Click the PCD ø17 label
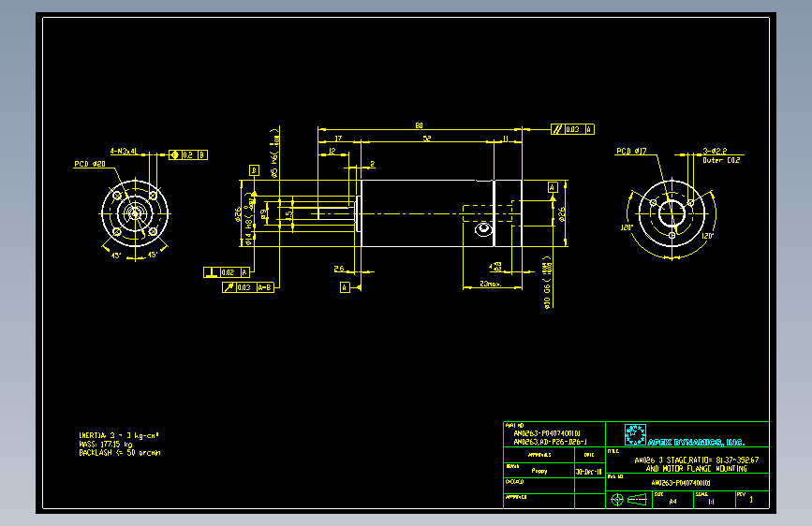This screenshot has width=812, height=526. click(631, 152)
